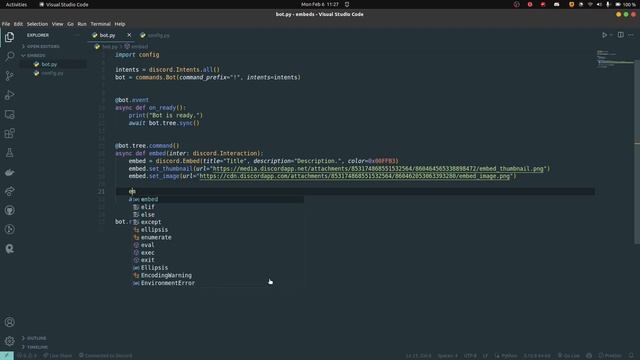Click bot.py in the breadcrumb path
The image size is (640, 360).
tap(106, 47)
